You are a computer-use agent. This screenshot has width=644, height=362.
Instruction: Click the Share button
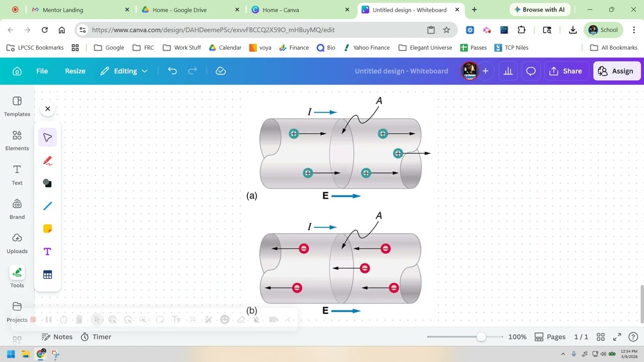point(566,71)
